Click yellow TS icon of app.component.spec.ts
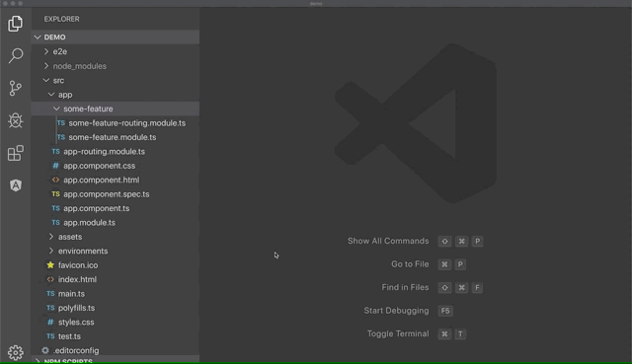Image resolution: width=632 pixels, height=364 pixels. [55, 194]
